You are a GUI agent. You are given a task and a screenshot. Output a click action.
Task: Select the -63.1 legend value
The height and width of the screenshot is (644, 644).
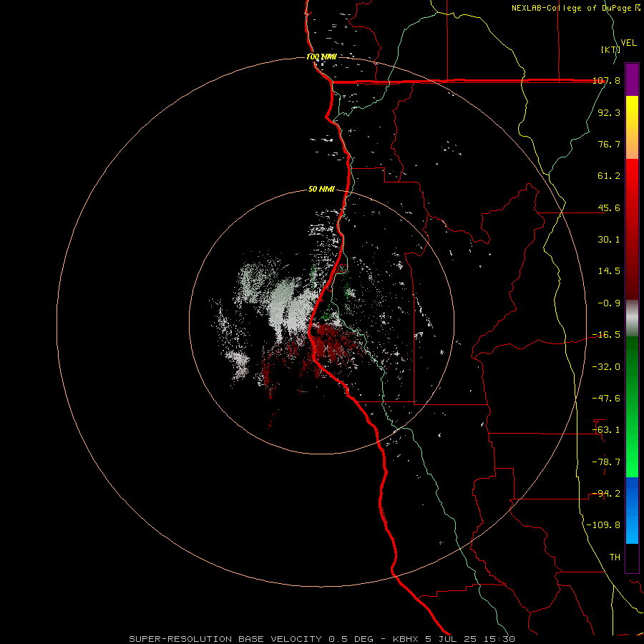click(x=606, y=430)
